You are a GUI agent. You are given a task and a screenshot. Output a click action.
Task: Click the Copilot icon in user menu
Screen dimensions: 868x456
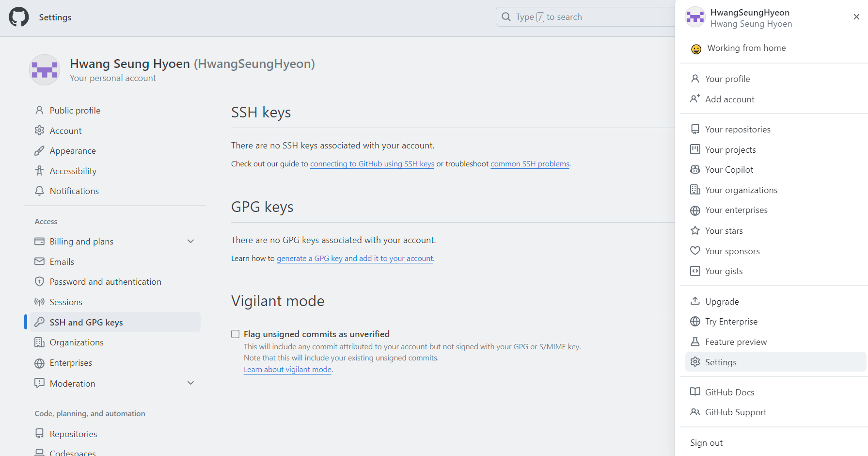point(695,170)
